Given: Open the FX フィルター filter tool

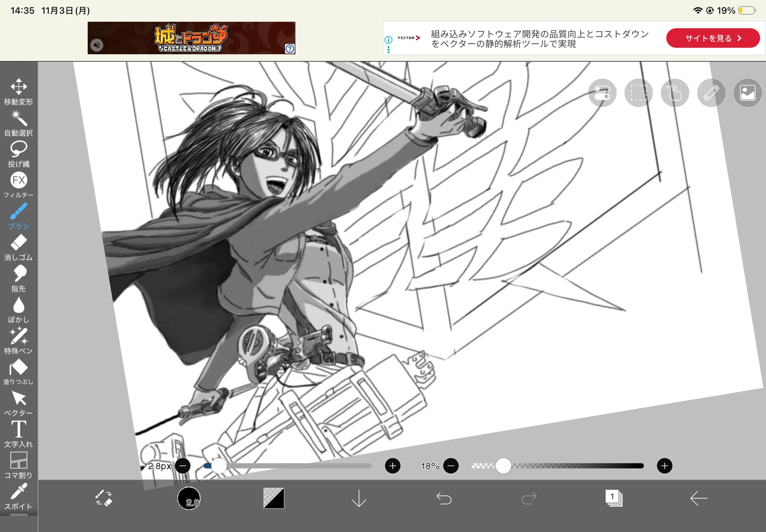Looking at the screenshot, I should coord(19,185).
